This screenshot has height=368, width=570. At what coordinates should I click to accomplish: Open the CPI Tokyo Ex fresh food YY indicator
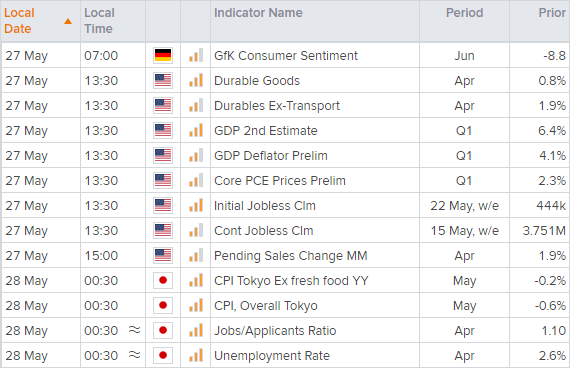pos(291,281)
